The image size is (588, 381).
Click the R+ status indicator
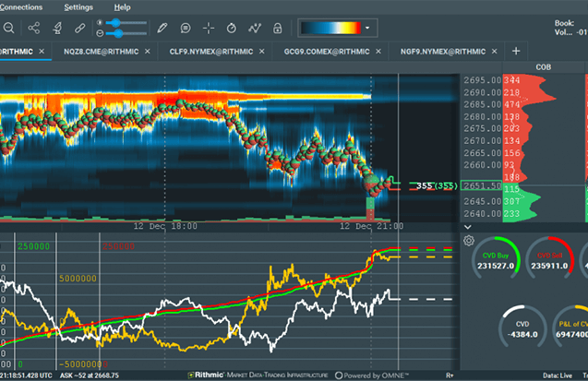(450, 375)
